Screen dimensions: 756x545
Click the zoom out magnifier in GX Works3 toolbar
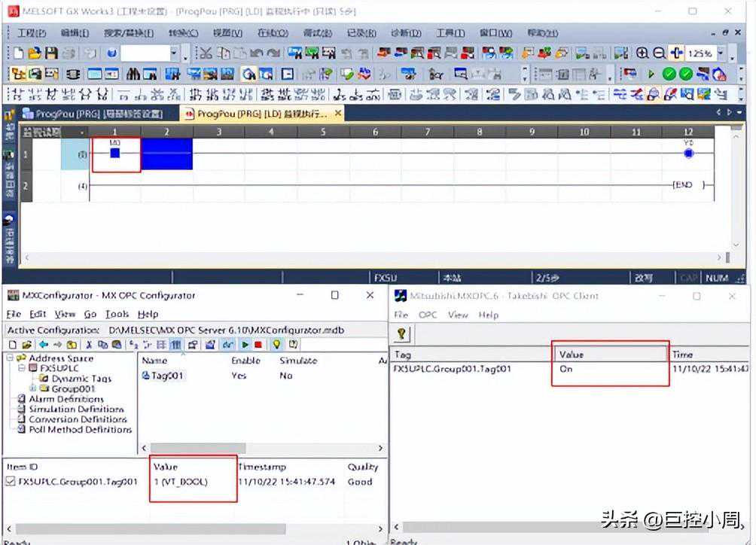(x=658, y=53)
